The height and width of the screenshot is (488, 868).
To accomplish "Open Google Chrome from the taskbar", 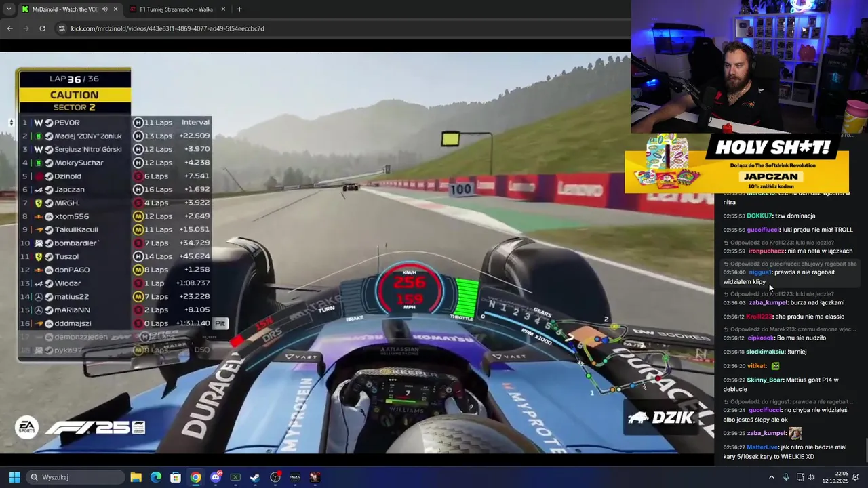I will [x=195, y=477].
